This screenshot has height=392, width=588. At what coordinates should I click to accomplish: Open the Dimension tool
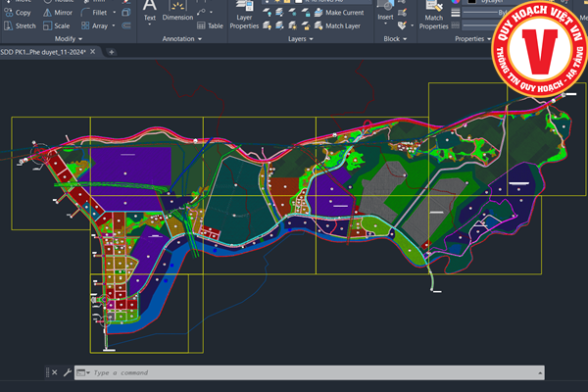[177, 11]
